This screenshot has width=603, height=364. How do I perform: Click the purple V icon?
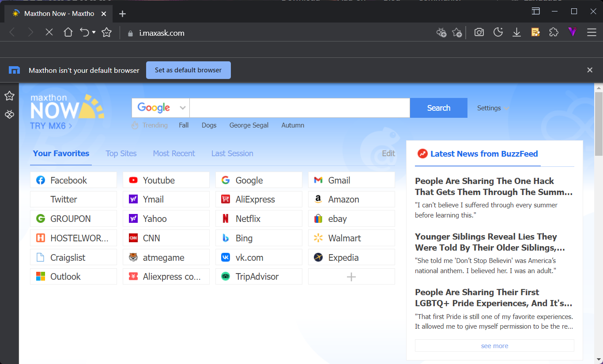[573, 32]
